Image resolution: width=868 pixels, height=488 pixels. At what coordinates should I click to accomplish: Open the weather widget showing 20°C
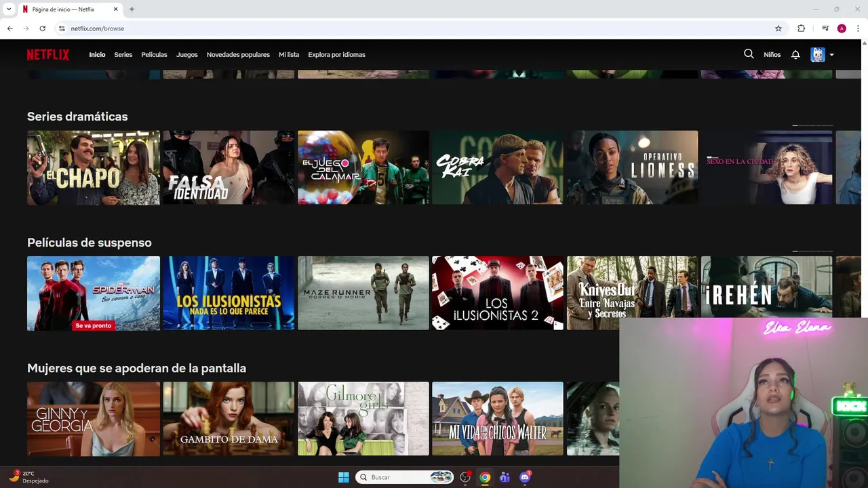coord(28,477)
